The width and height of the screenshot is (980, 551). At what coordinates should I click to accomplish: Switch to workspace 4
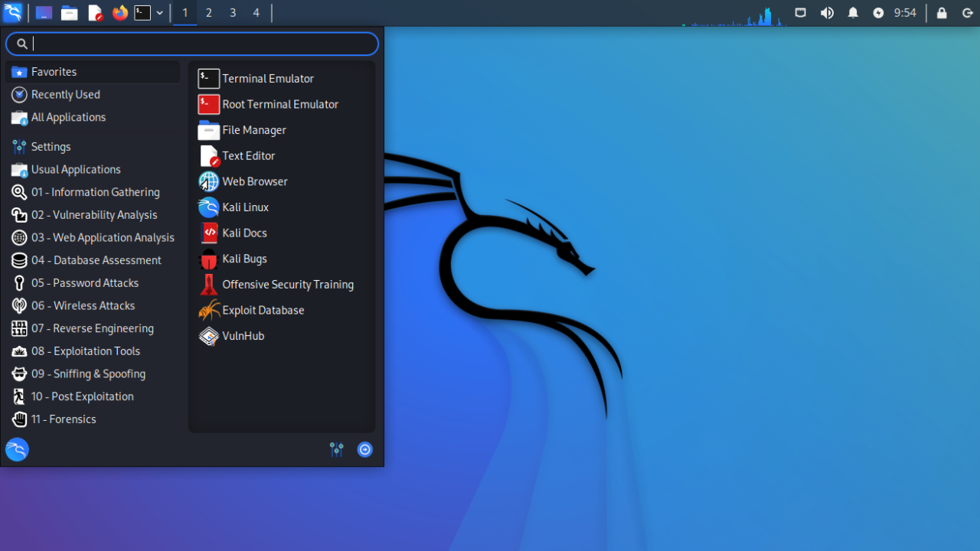point(256,12)
